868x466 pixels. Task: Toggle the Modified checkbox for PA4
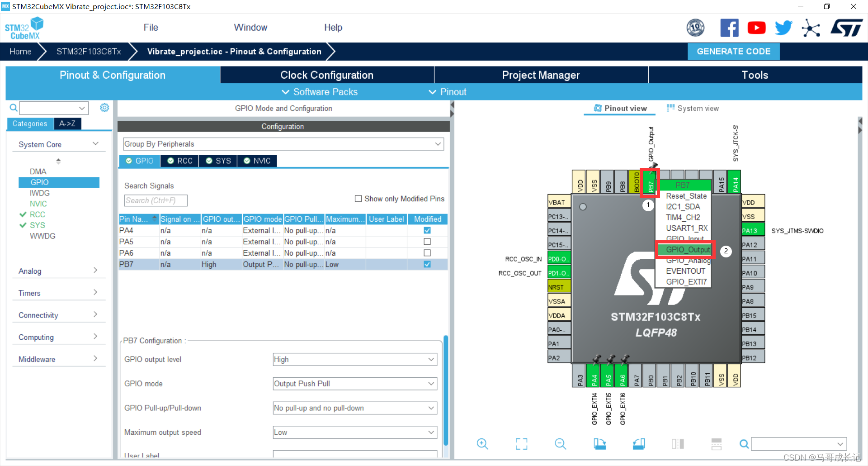[x=427, y=230]
